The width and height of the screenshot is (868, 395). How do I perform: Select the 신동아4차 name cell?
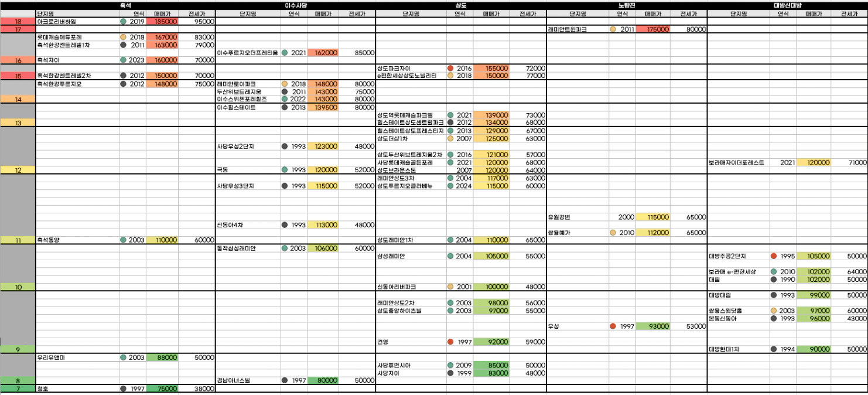point(248,224)
